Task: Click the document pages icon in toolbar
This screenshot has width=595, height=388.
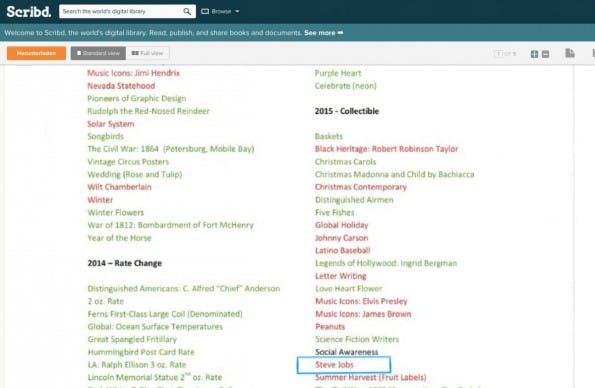Action: [570, 53]
